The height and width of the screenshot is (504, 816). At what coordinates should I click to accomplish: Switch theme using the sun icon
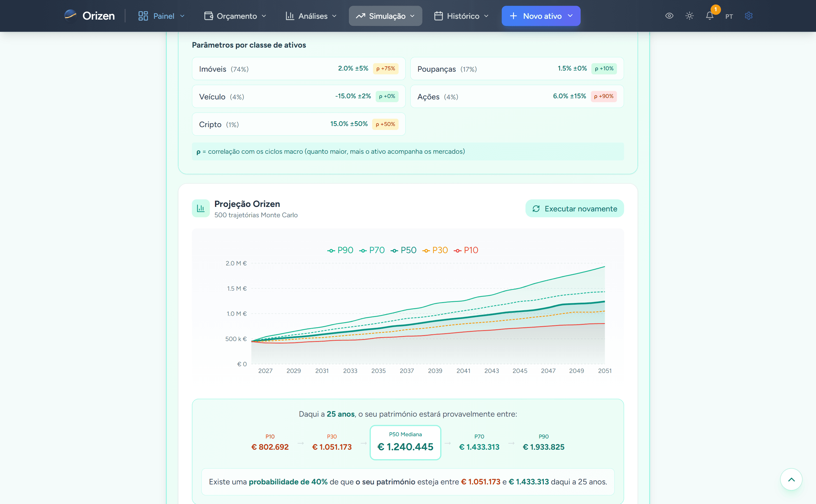(x=690, y=16)
